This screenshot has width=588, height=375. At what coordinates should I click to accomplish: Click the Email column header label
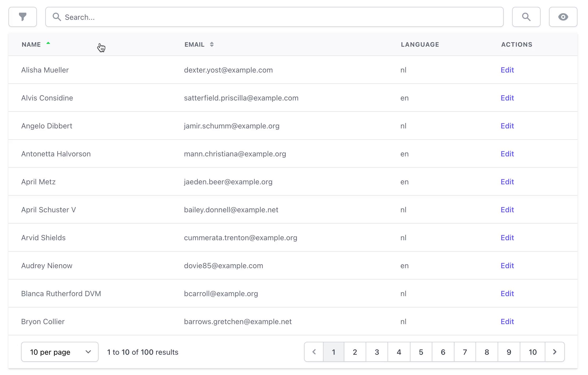coord(194,45)
